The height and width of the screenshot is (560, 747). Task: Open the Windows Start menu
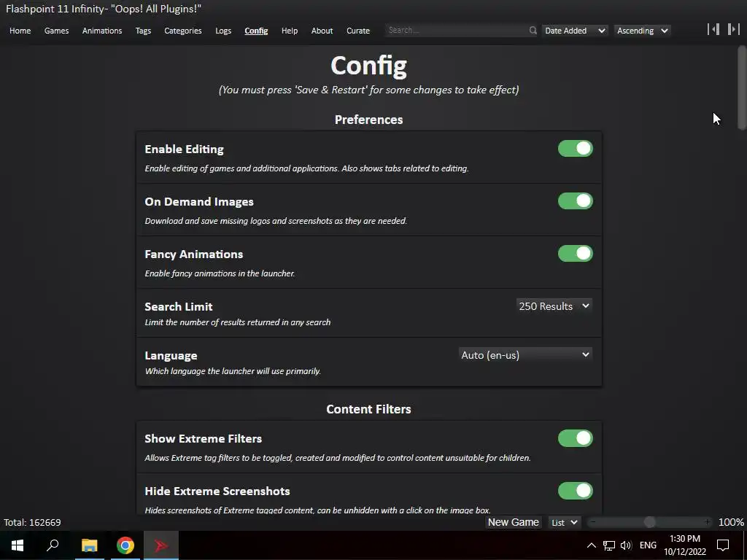pyautogui.click(x=18, y=545)
